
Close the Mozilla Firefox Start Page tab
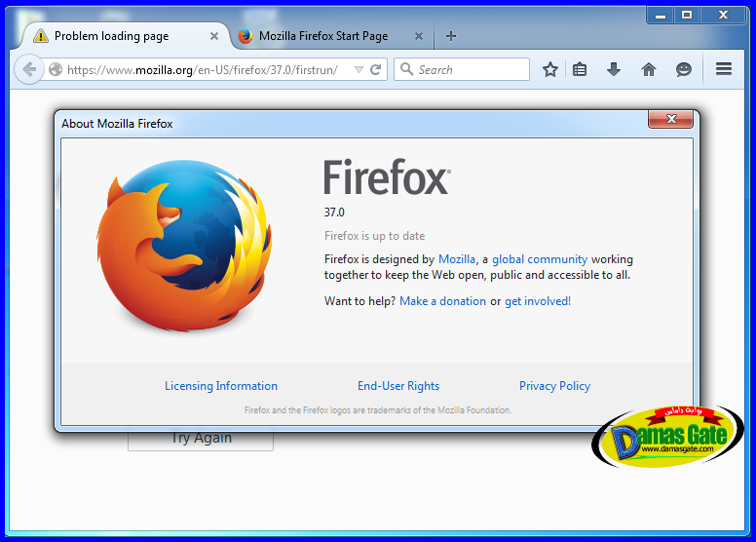[419, 36]
